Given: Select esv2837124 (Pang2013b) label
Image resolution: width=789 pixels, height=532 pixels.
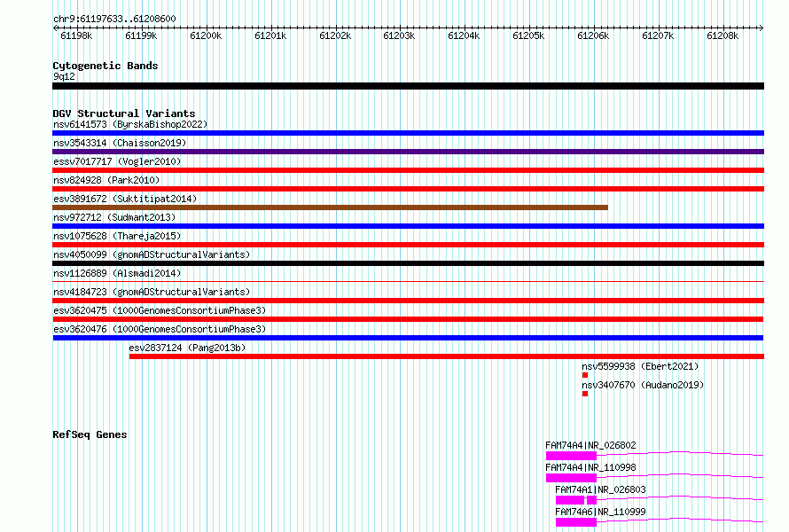Looking at the screenshot, I should pyautogui.click(x=187, y=348).
